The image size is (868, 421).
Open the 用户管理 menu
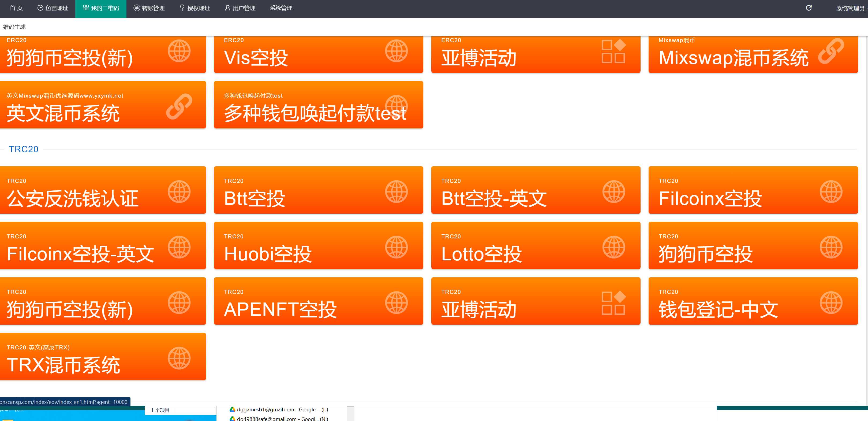coord(240,8)
